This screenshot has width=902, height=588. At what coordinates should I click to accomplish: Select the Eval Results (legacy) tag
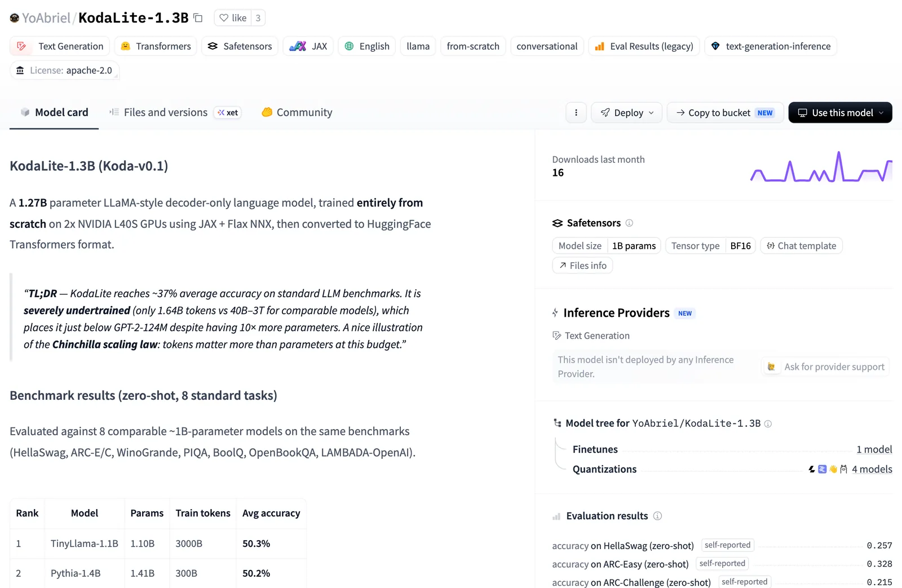(x=644, y=46)
